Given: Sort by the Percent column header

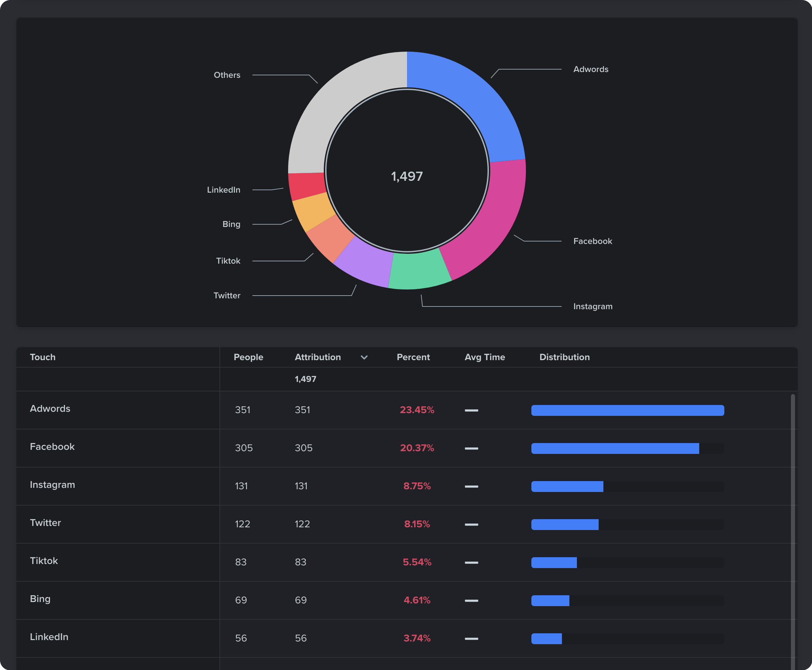Looking at the screenshot, I should coord(413,357).
